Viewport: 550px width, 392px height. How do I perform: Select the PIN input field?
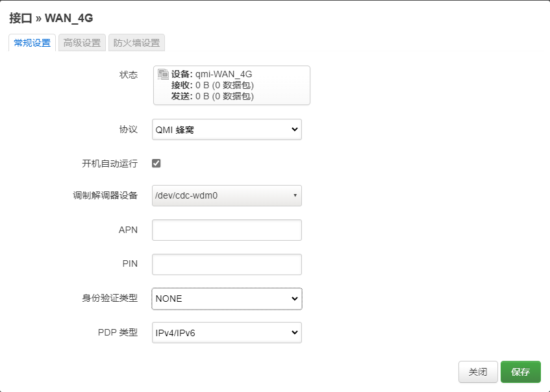pos(226,264)
